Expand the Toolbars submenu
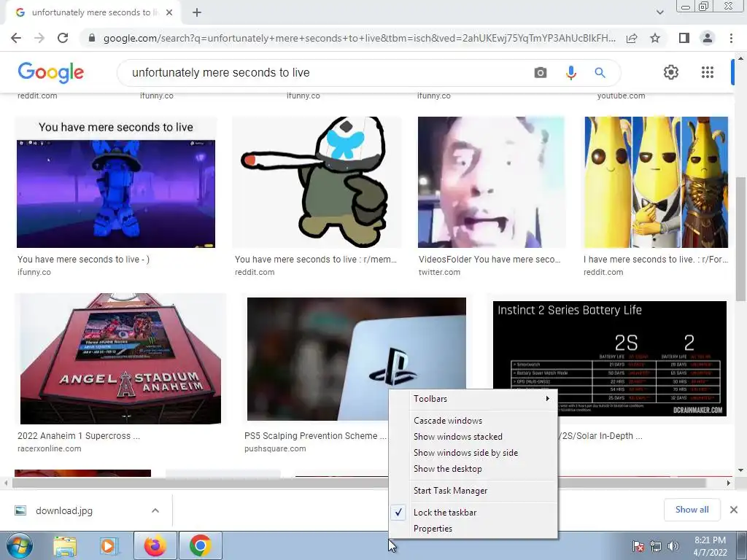 click(x=473, y=399)
